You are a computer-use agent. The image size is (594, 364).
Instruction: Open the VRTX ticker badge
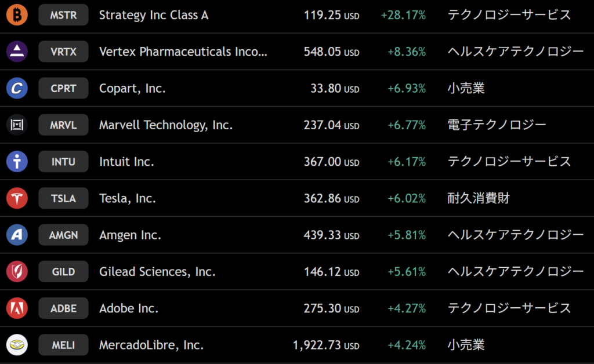click(63, 52)
